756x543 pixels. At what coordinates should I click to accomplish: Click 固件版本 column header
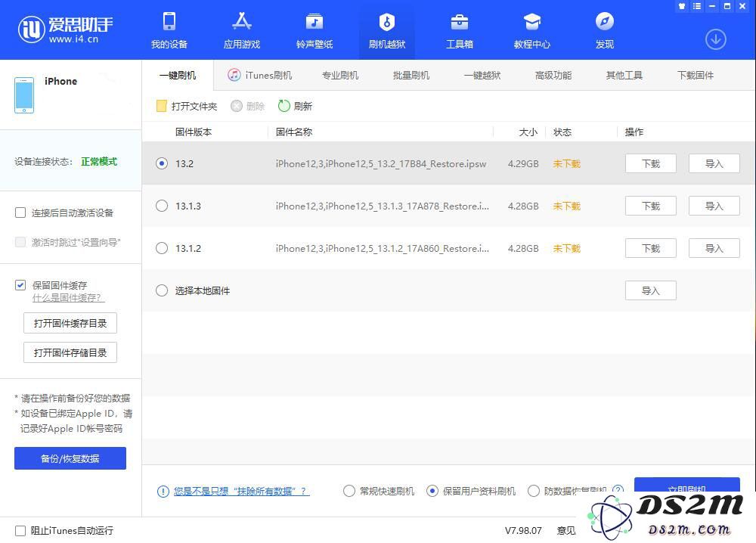pos(194,132)
